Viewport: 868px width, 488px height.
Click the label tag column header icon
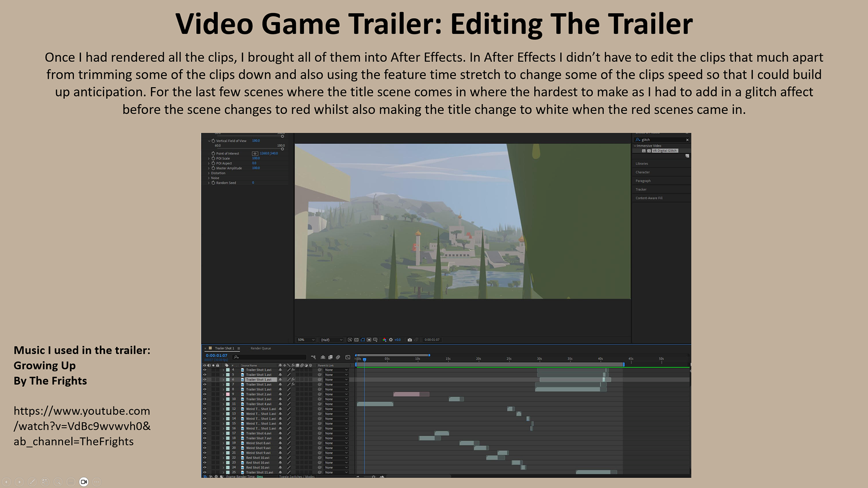point(226,365)
